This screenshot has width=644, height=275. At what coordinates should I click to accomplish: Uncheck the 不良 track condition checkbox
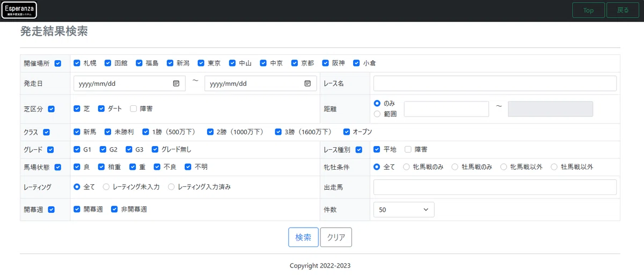pyautogui.click(x=157, y=167)
